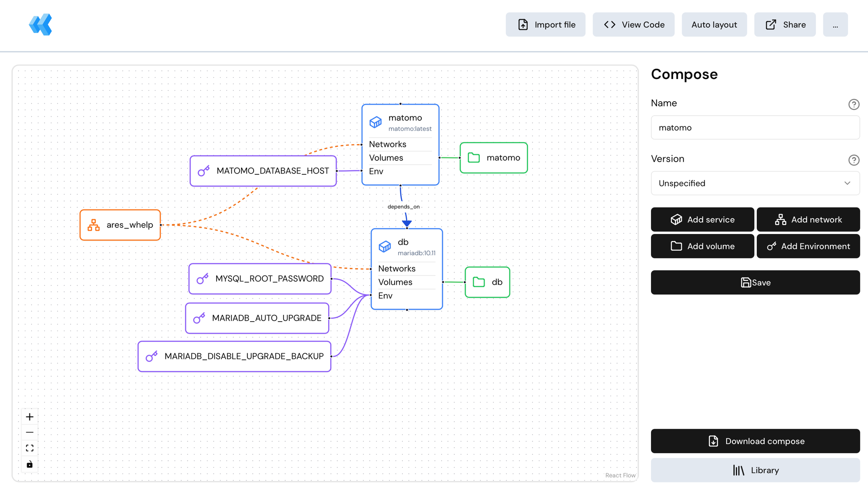Open View Code
Viewport: 868px width, 491px height.
[633, 25]
